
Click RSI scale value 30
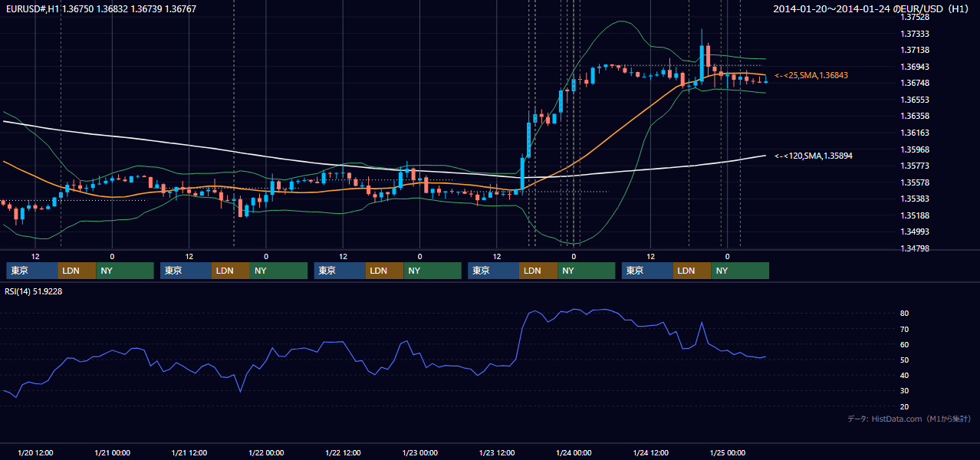click(x=905, y=390)
